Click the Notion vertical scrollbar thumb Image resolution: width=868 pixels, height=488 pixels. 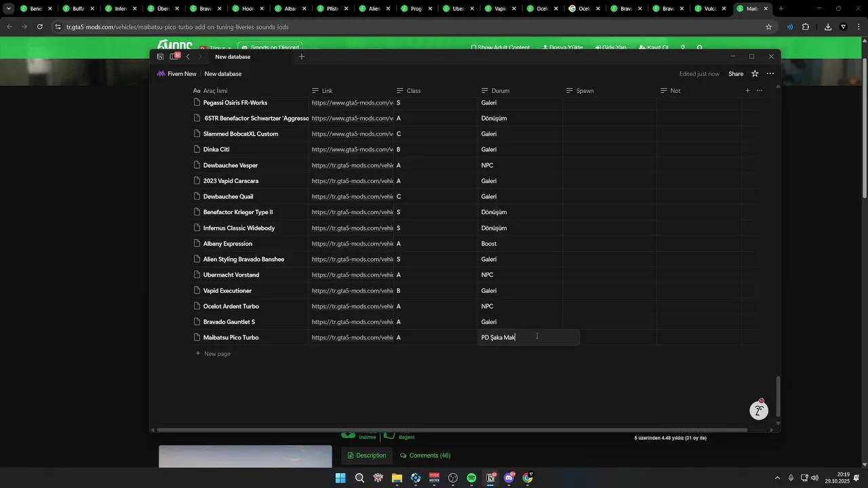[x=778, y=396]
